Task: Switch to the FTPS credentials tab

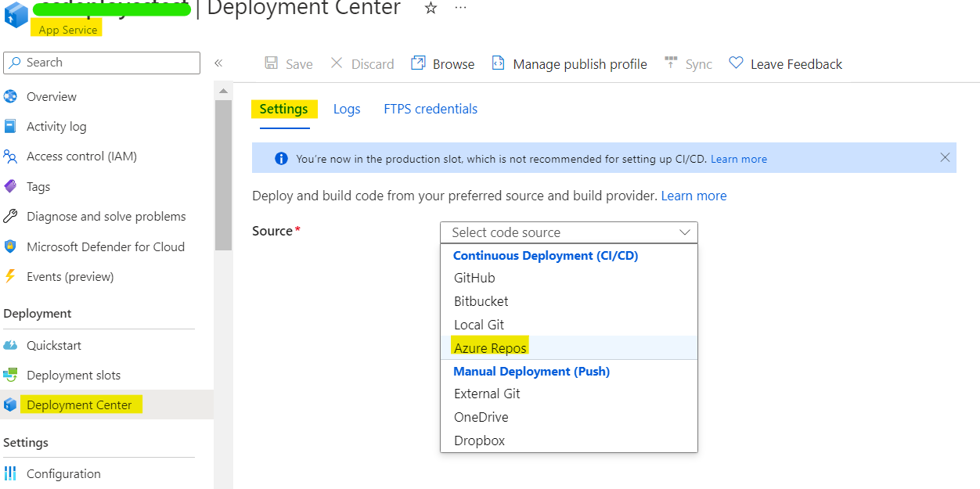Action: pos(430,108)
